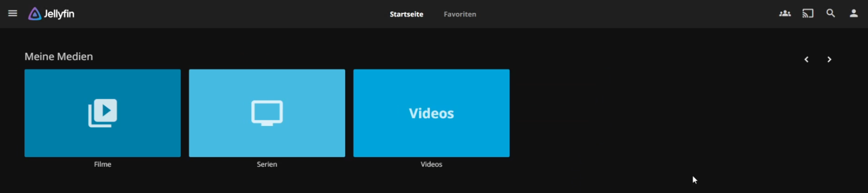Show next items with right chevron
Screen dimensions: 868x193
click(x=829, y=59)
